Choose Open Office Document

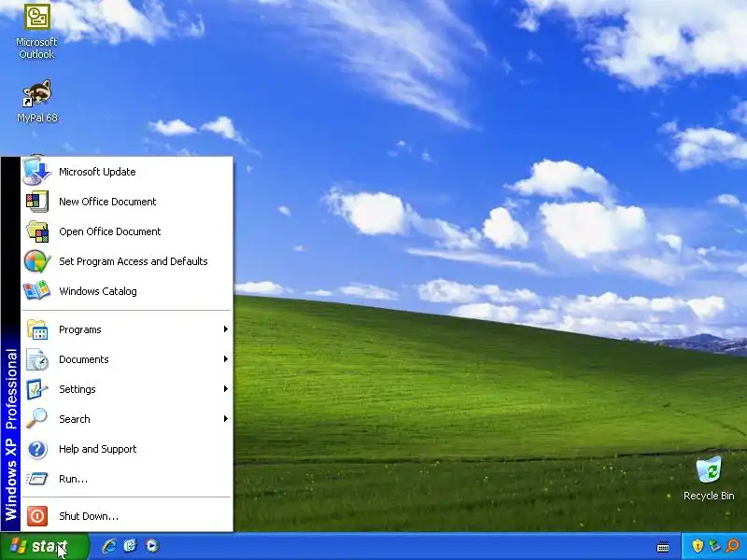(127, 231)
